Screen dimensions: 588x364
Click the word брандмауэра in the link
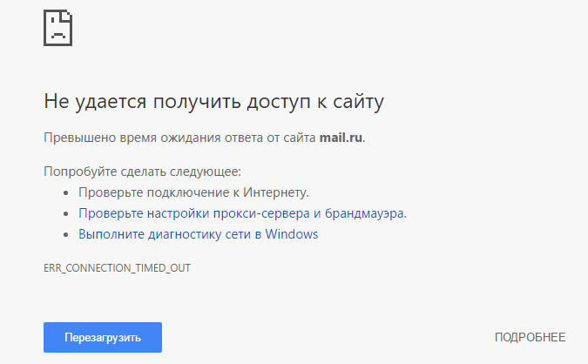(365, 213)
